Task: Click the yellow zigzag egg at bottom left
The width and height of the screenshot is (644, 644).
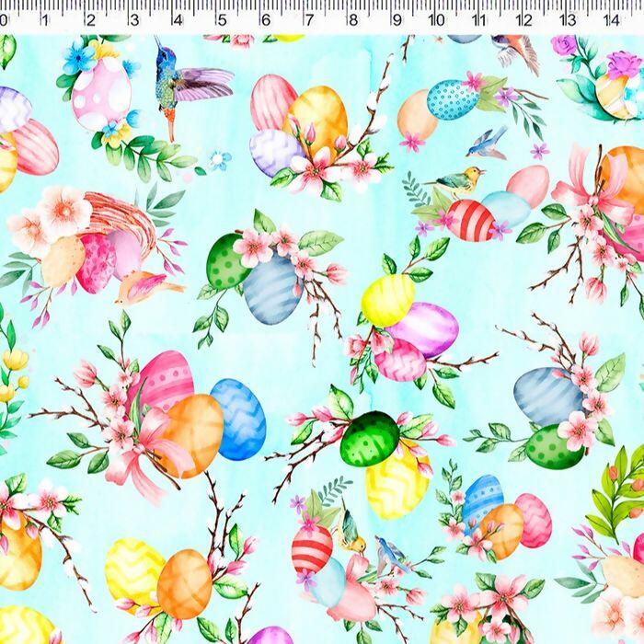Action: (x=133, y=570)
